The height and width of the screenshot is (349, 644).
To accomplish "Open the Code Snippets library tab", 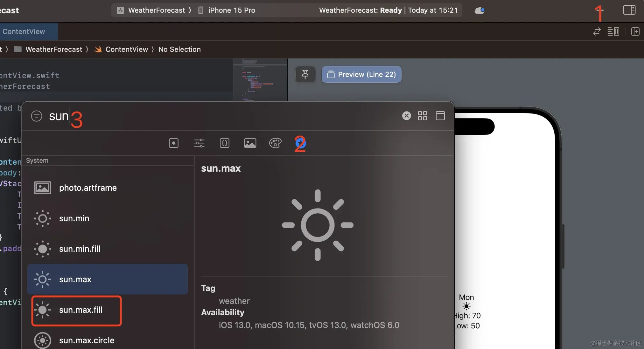I will click(x=225, y=143).
